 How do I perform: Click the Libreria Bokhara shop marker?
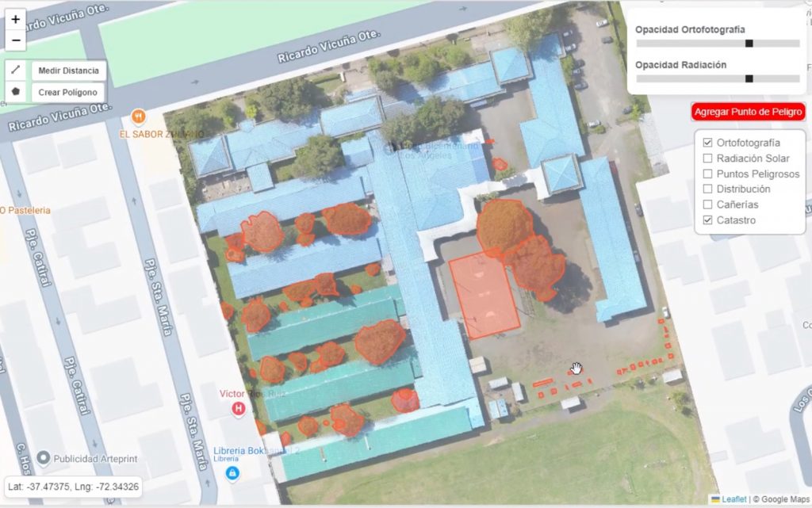(x=232, y=473)
